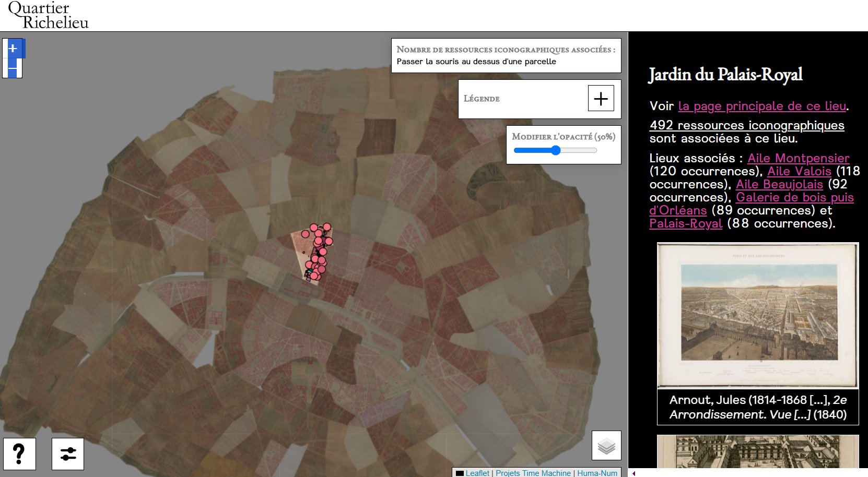Open the Huma-Num attribution link
868x477 pixels.
pos(597,473)
